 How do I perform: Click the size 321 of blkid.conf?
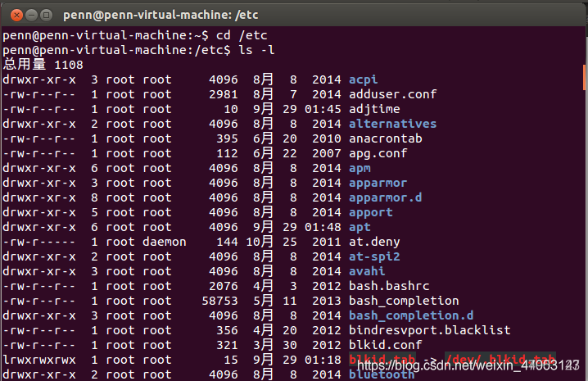coord(227,345)
